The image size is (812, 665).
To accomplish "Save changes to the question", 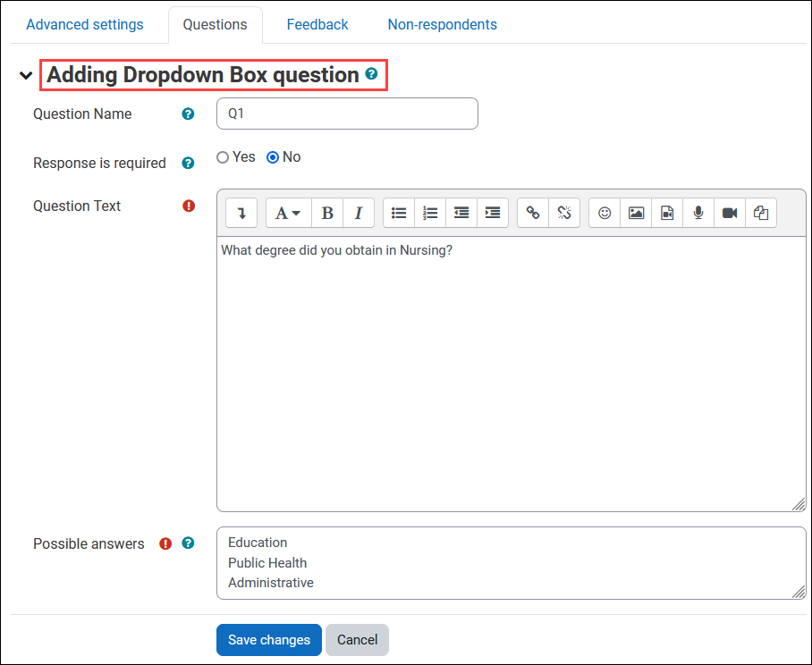I will [268, 640].
